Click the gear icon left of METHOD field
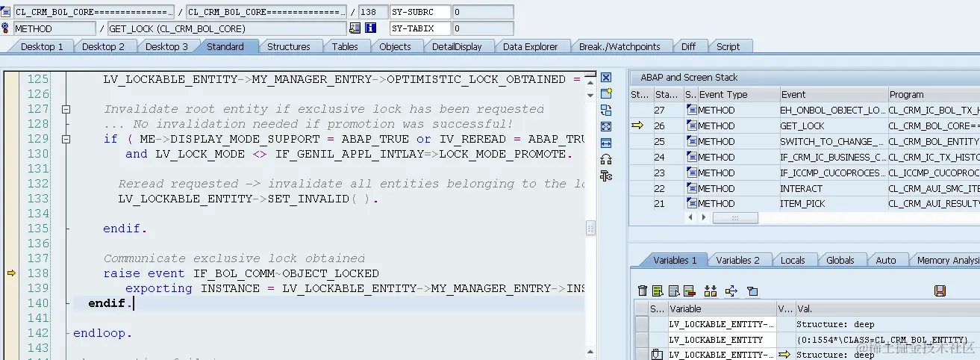Screen dimensions: 980x360 pyautogui.click(x=6, y=28)
